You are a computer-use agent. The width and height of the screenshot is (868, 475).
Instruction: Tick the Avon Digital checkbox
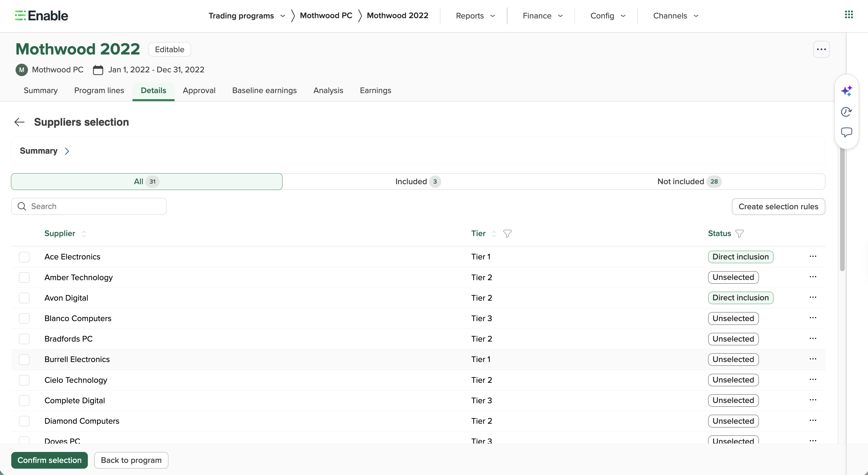(24, 298)
